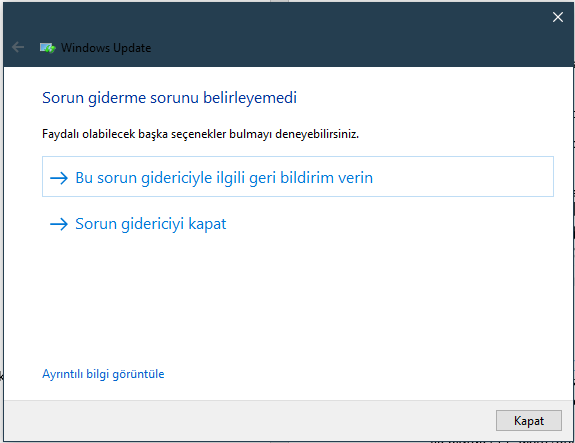This screenshot has width=575, height=443.
Task: Click the empty right part of the highlighted feedback box
Action: click(462, 177)
